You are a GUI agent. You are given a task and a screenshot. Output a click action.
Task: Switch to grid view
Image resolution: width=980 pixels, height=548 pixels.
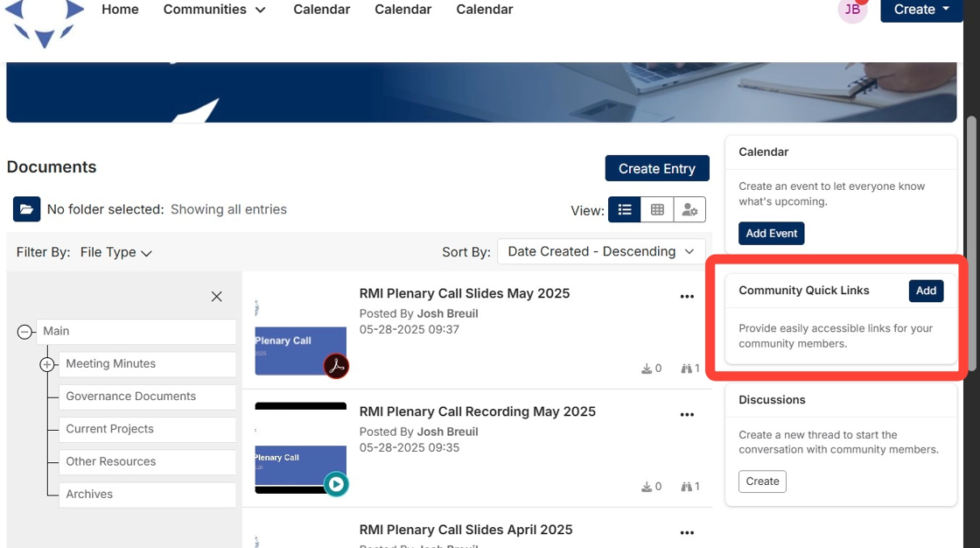pyautogui.click(x=657, y=209)
